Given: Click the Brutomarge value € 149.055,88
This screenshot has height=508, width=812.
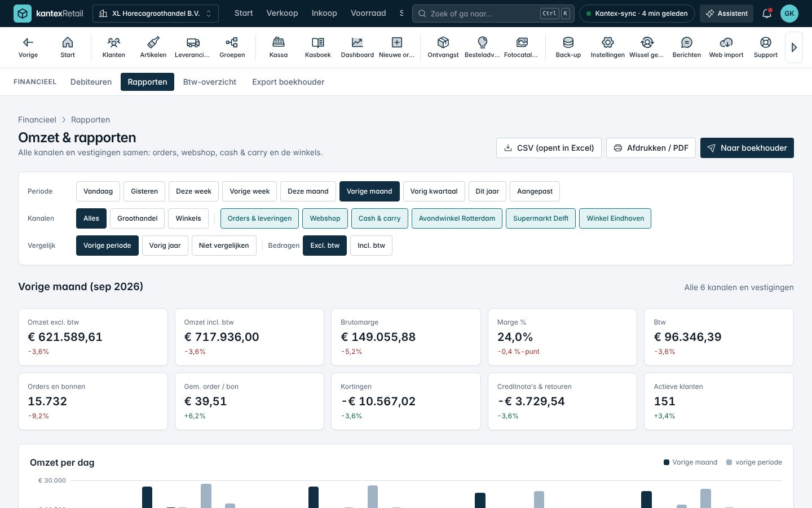Looking at the screenshot, I should click(378, 337).
